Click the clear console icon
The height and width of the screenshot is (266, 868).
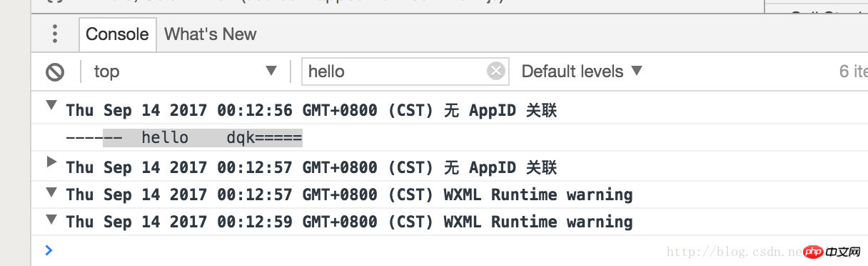(x=55, y=72)
